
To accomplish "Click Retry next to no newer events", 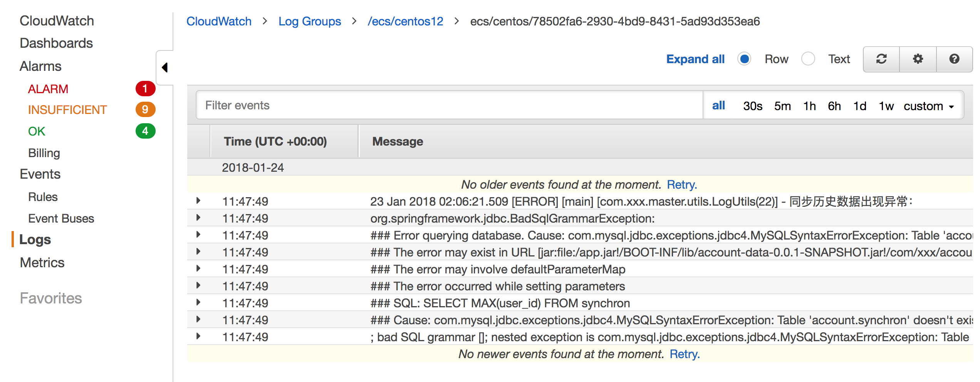I will click(x=684, y=354).
